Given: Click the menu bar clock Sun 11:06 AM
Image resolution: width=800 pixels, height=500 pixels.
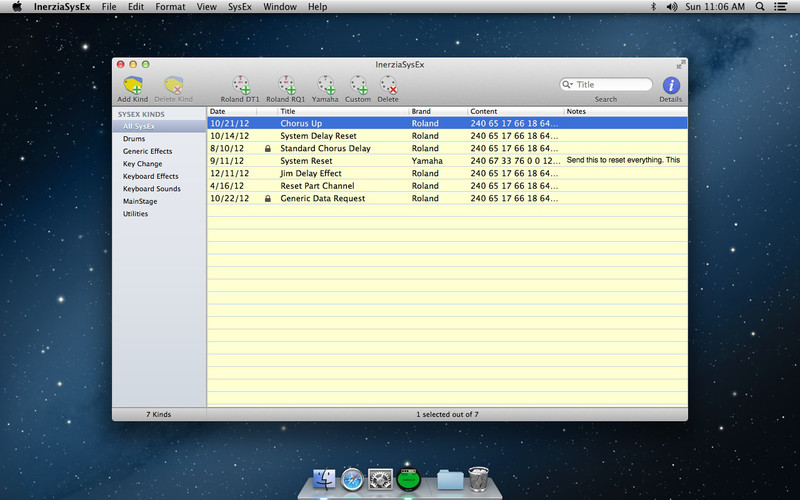Looking at the screenshot, I should (715, 7).
